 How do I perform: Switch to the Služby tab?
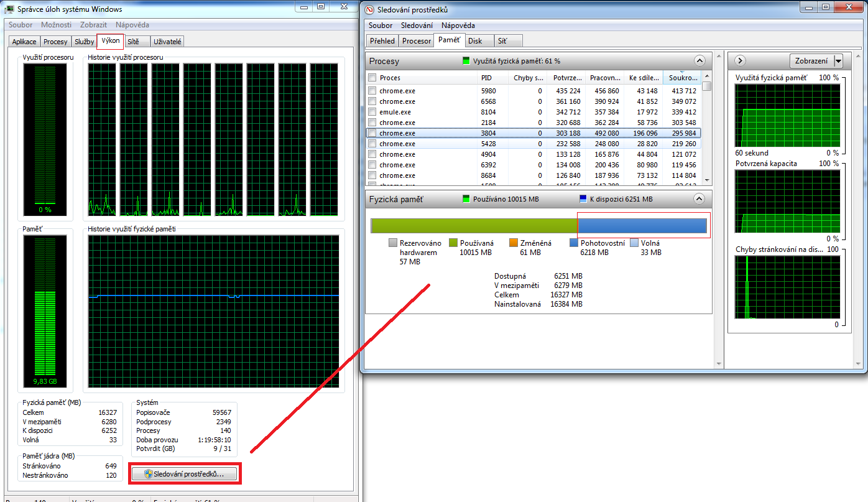click(84, 42)
